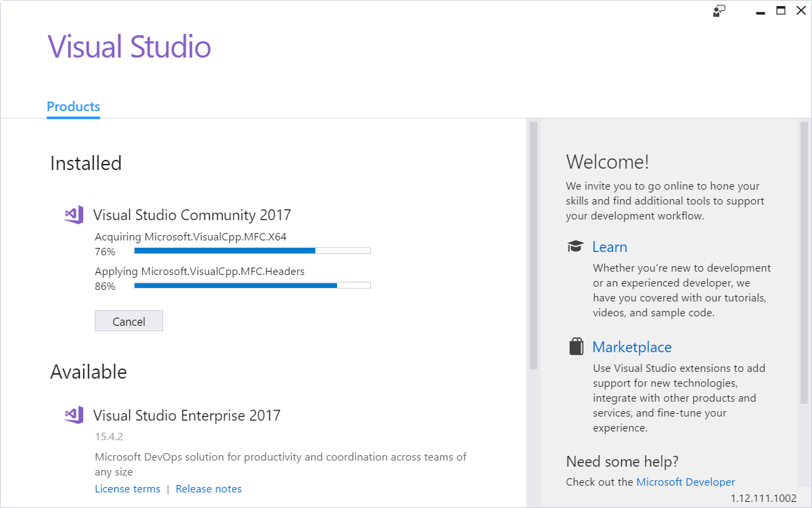Click the Applying Microsoft.VisualCpp.MFC.Headers status text
This screenshot has width=812, height=508.
click(x=200, y=272)
